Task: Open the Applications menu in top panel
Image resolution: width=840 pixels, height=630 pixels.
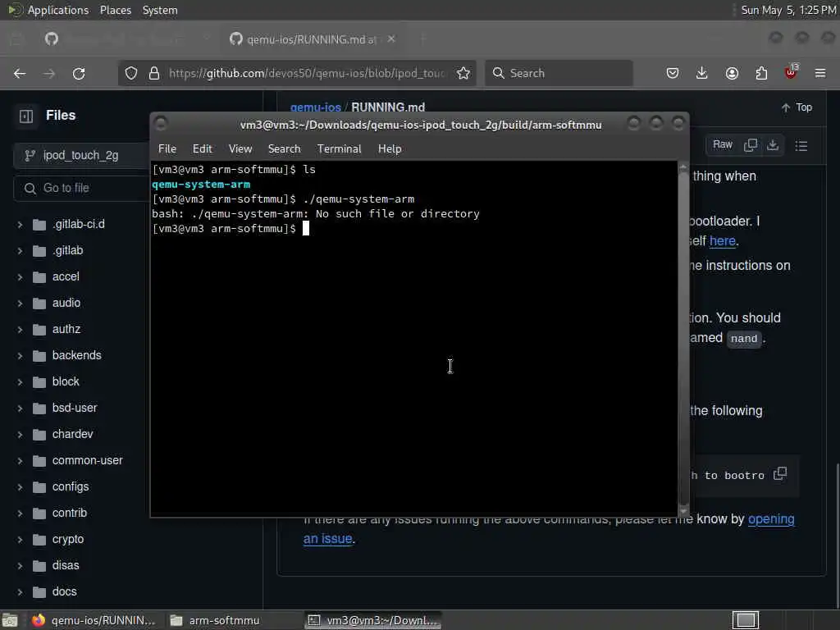Action: tap(58, 10)
